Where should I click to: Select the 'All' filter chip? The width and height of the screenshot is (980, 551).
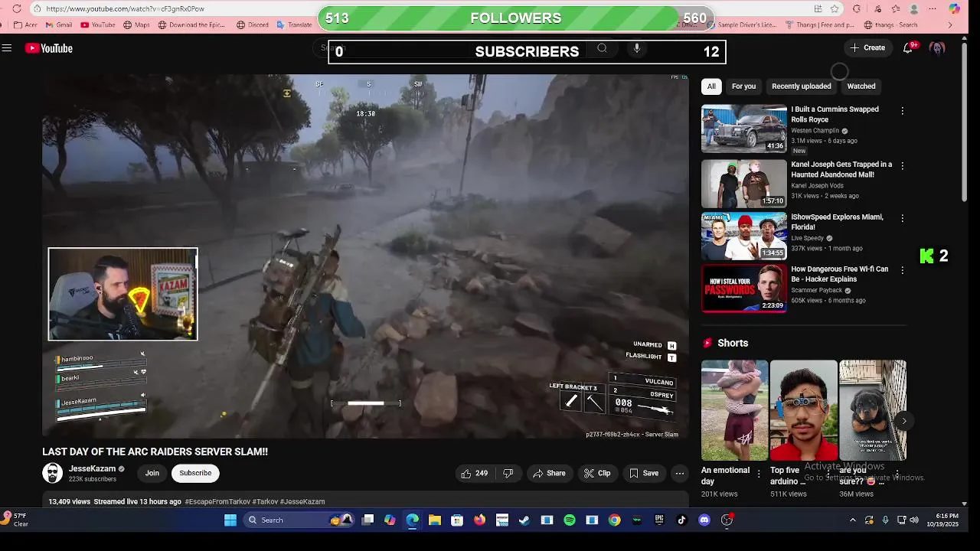click(711, 86)
